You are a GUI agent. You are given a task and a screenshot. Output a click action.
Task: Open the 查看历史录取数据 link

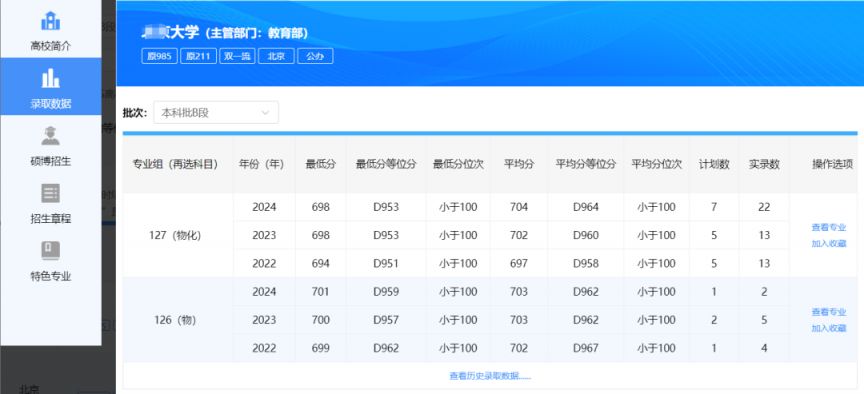[x=490, y=376]
